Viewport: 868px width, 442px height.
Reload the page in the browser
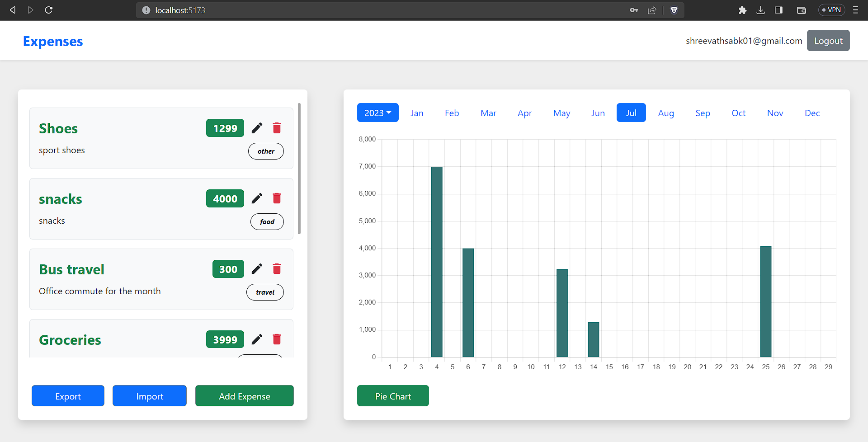(x=48, y=10)
